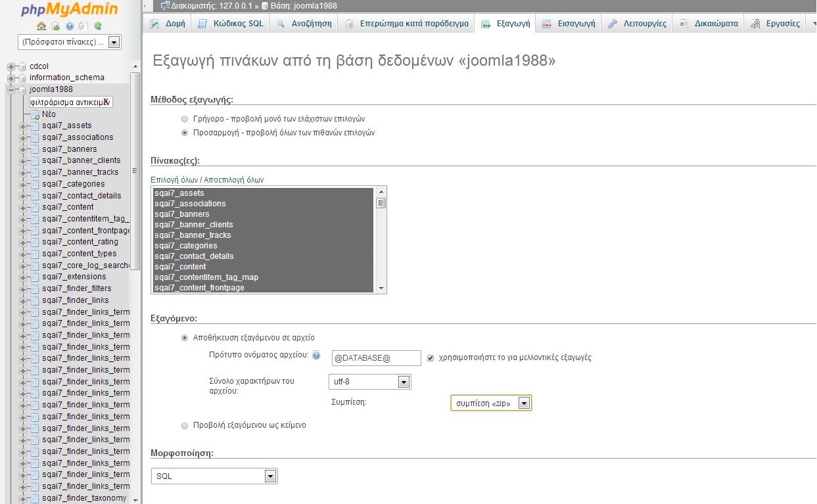Select sqai7_content_frontpage in the tables list box

pyautogui.click(x=263, y=288)
